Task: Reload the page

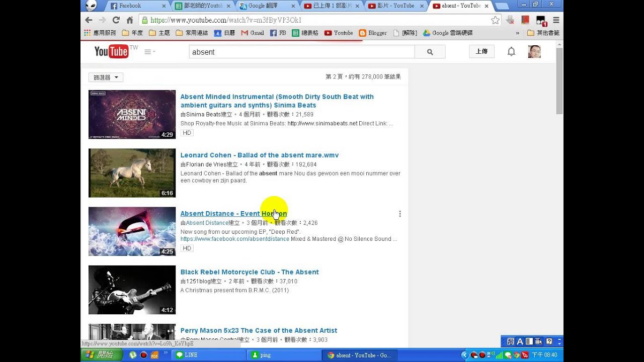Action: pos(116,20)
